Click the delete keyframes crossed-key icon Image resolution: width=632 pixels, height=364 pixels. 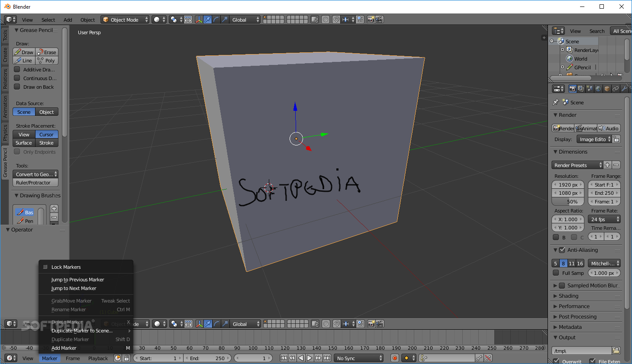click(488, 358)
